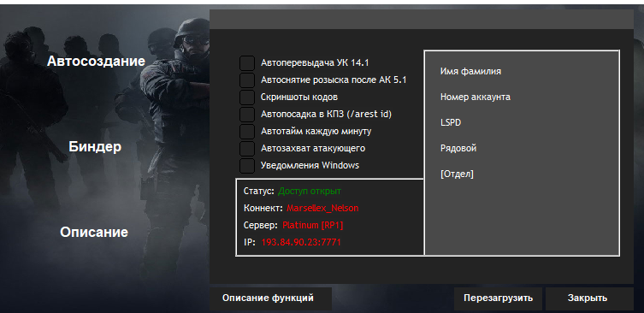This screenshot has width=644, height=313.
Task: Click the IP address 193.84.90.23:7771
Action: tap(301, 242)
